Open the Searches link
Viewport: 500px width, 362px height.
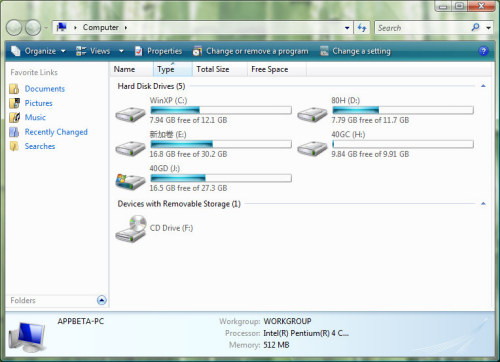pyautogui.click(x=40, y=146)
